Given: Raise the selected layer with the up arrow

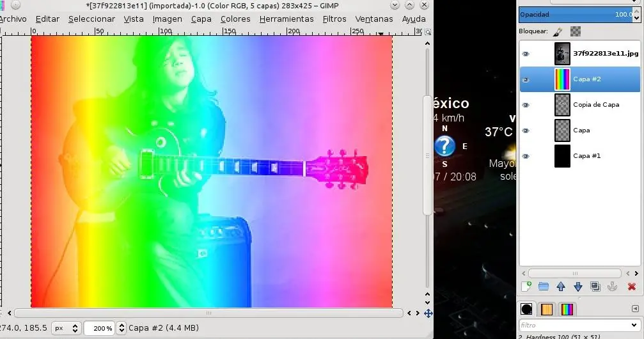Looking at the screenshot, I should point(561,287).
